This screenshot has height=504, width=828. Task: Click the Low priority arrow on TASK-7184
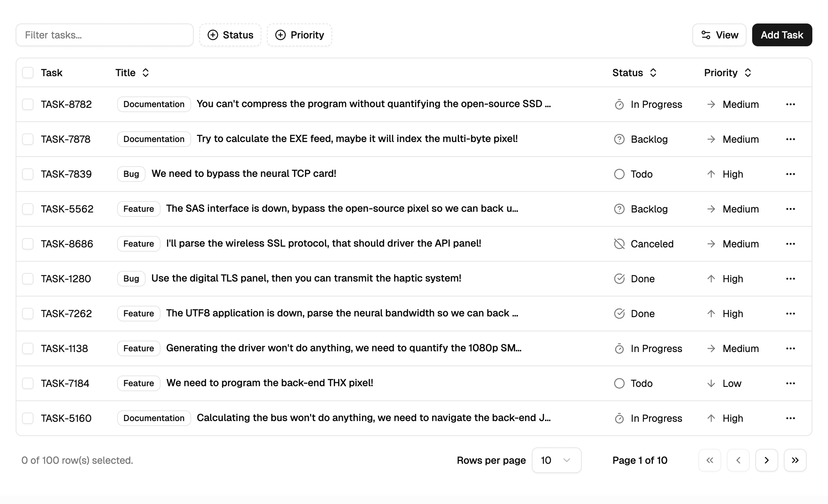711,383
